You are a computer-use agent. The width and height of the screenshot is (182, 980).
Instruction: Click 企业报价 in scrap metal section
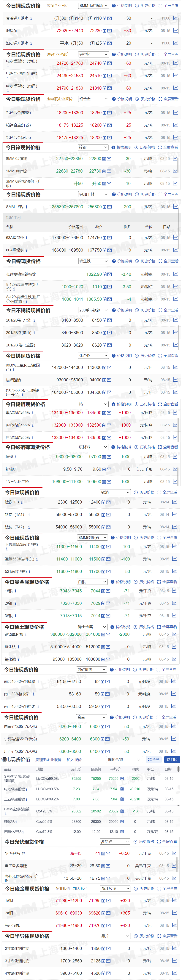coord(63,889)
